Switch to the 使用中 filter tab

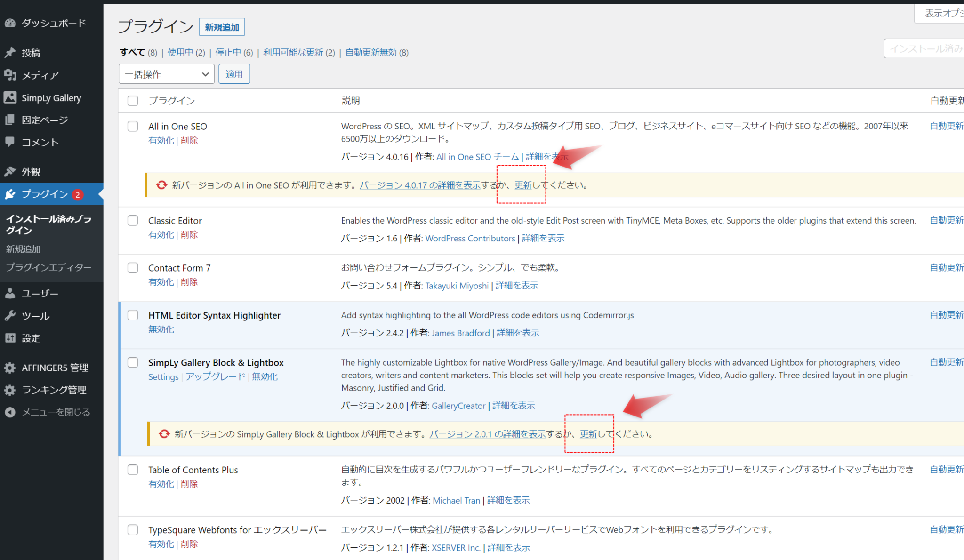pos(180,52)
